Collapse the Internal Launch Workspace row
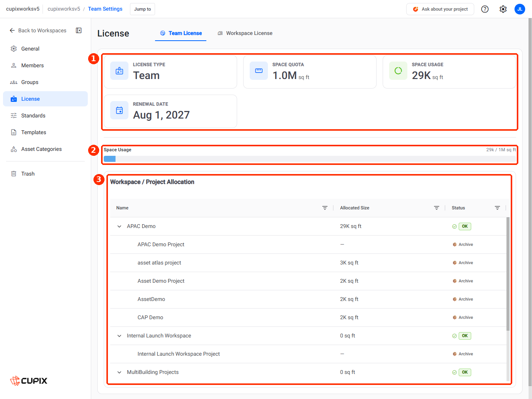 [119, 336]
